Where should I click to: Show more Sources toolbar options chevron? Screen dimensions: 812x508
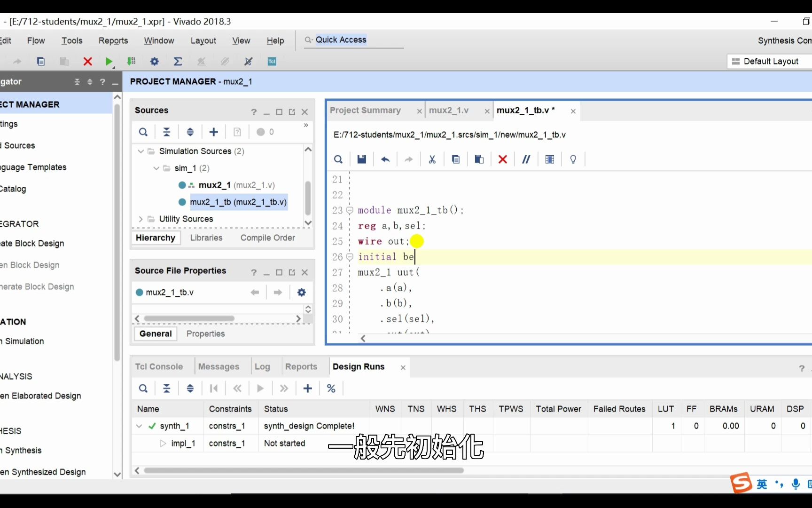(306, 125)
